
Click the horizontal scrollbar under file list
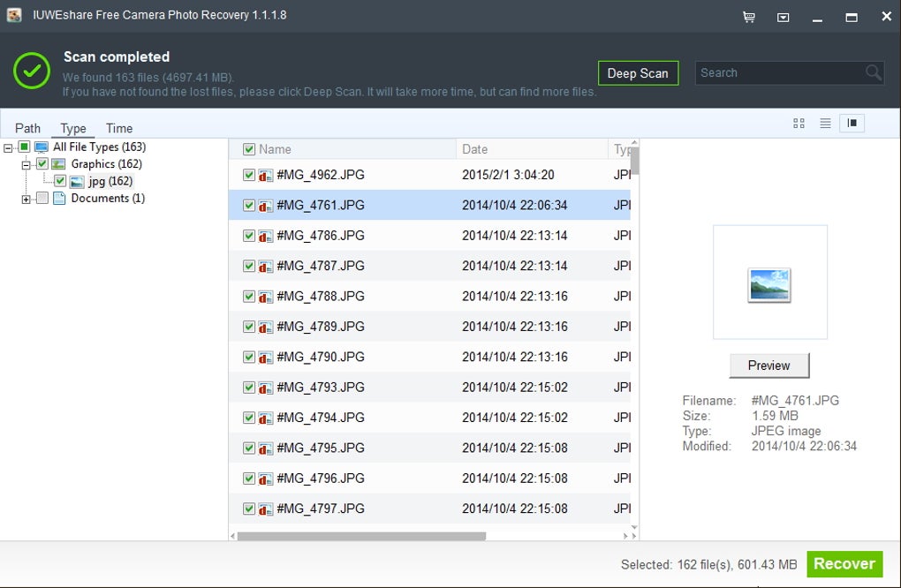tap(362, 536)
